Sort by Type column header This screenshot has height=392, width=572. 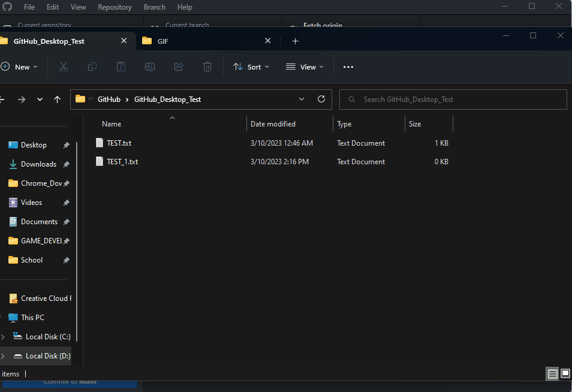pyautogui.click(x=369, y=124)
